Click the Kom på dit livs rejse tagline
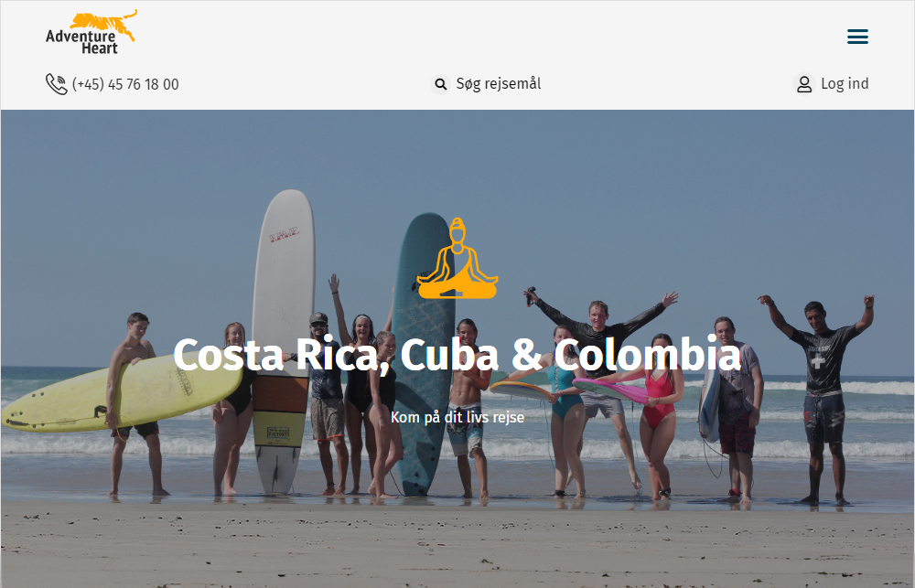 click(457, 417)
